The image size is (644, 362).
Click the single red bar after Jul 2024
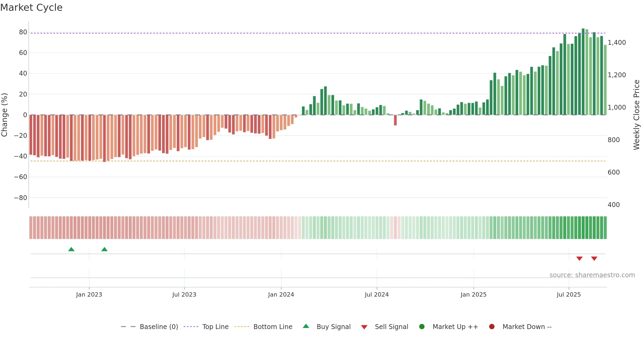tap(395, 120)
